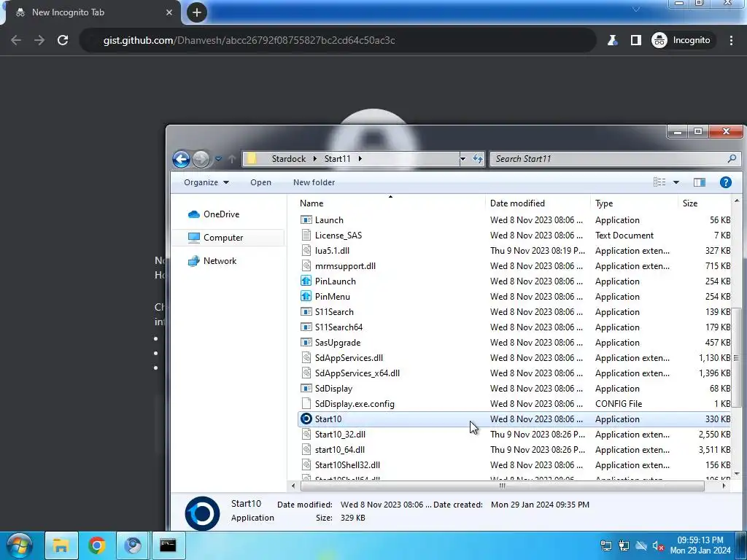Open Chrome three-dot menu
The height and width of the screenshot is (560, 747).
(731, 40)
